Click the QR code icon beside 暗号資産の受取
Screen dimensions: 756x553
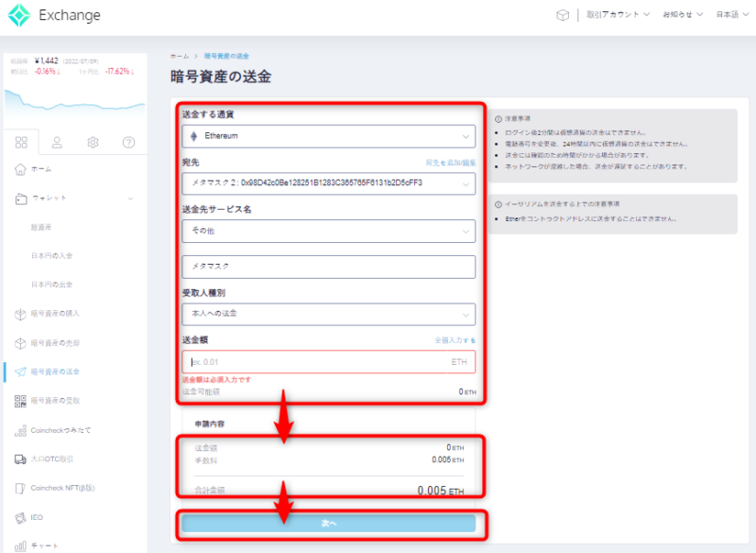point(20,401)
